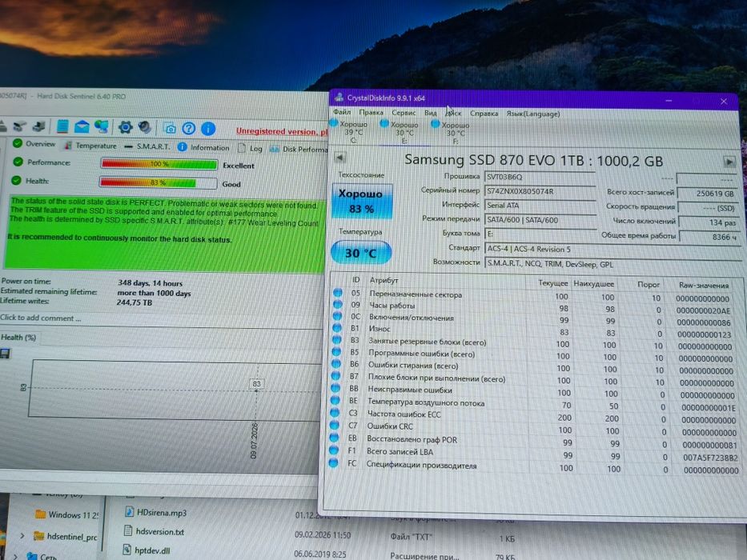Click the webcam-like icon in Hard Disk Sentinel toolbar

pyautogui.click(x=145, y=127)
